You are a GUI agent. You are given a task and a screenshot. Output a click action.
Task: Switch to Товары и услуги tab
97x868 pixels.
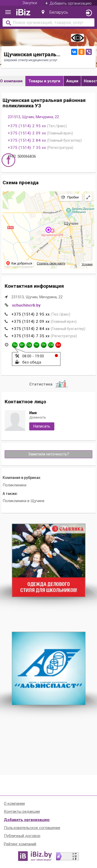(44, 81)
